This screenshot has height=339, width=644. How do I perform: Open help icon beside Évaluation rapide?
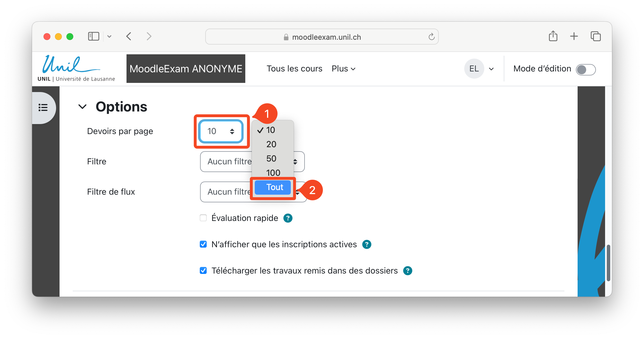tap(288, 218)
